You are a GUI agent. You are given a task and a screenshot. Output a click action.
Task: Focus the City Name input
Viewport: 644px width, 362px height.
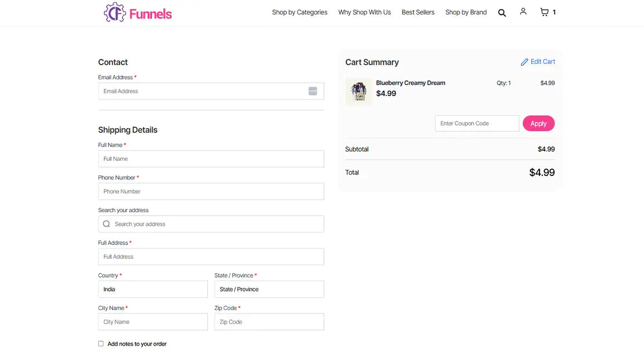[x=153, y=322]
